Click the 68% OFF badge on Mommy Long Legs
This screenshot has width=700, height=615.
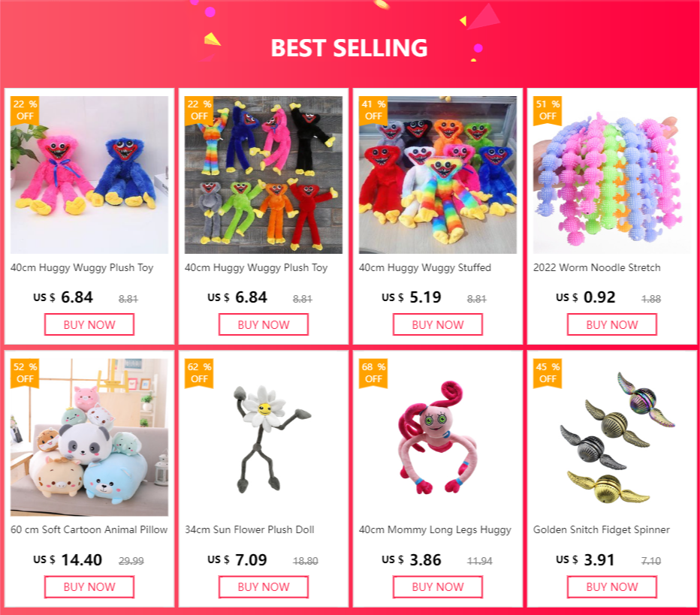click(x=373, y=373)
